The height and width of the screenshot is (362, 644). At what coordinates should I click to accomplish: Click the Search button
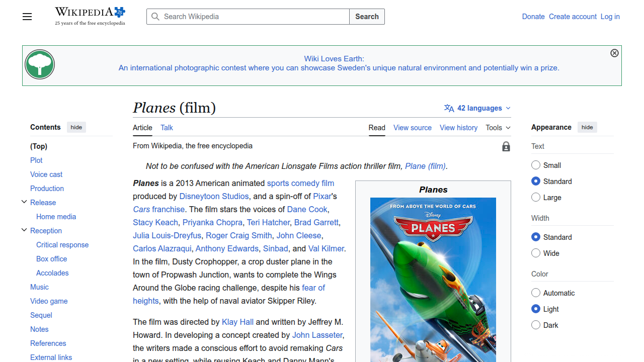coord(367,17)
